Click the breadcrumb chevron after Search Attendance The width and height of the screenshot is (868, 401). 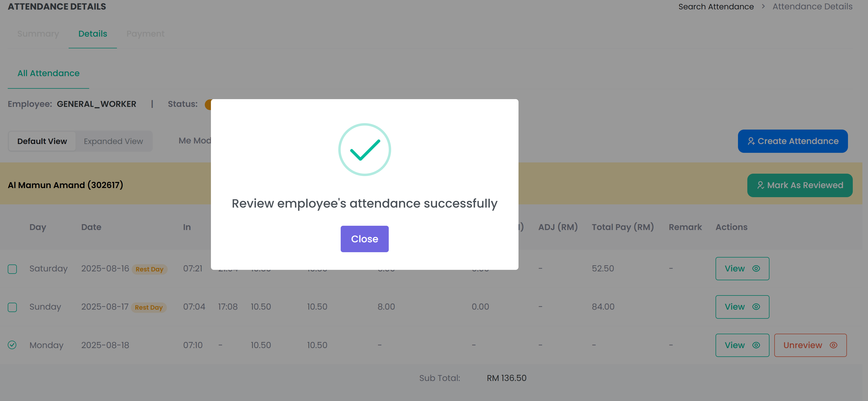[763, 6]
